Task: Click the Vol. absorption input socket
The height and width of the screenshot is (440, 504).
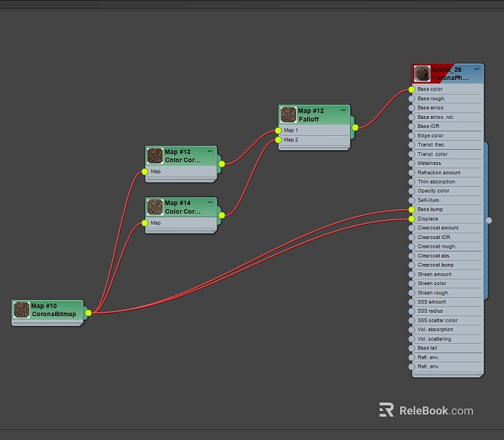Action: tap(411, 330)
